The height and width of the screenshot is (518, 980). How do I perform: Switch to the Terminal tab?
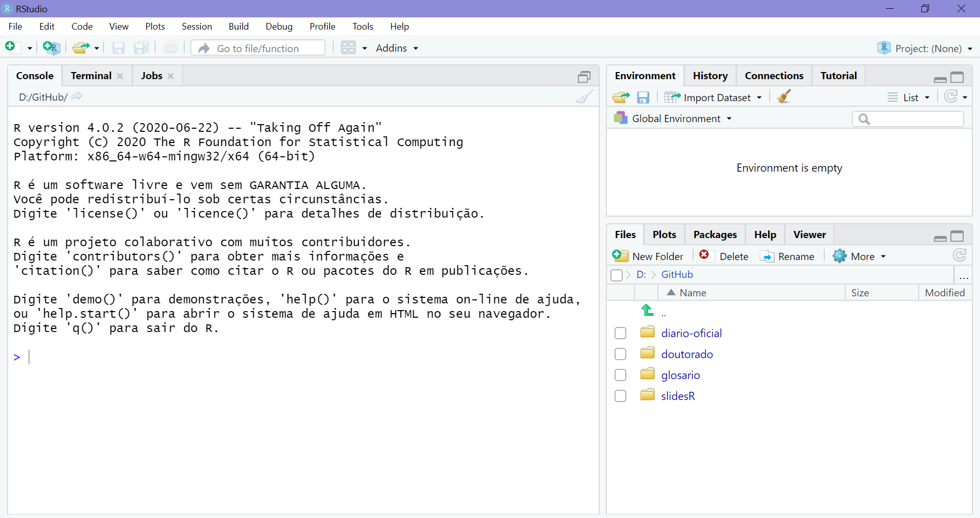tap(91, 76)
